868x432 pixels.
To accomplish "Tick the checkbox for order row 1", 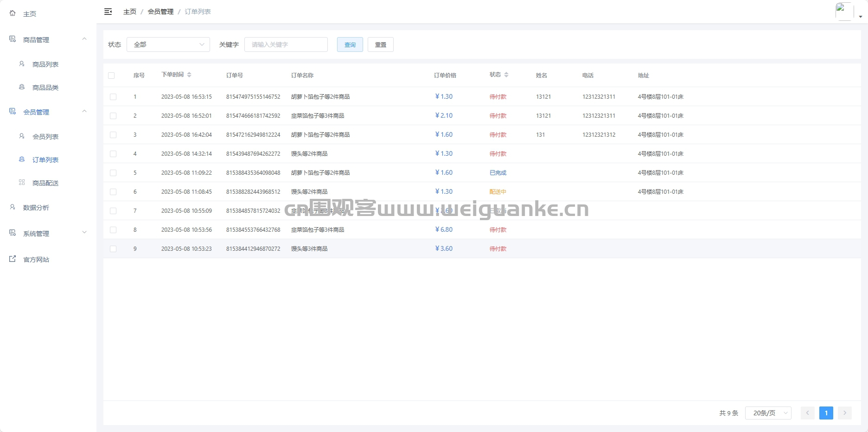I will pos(113,97).
